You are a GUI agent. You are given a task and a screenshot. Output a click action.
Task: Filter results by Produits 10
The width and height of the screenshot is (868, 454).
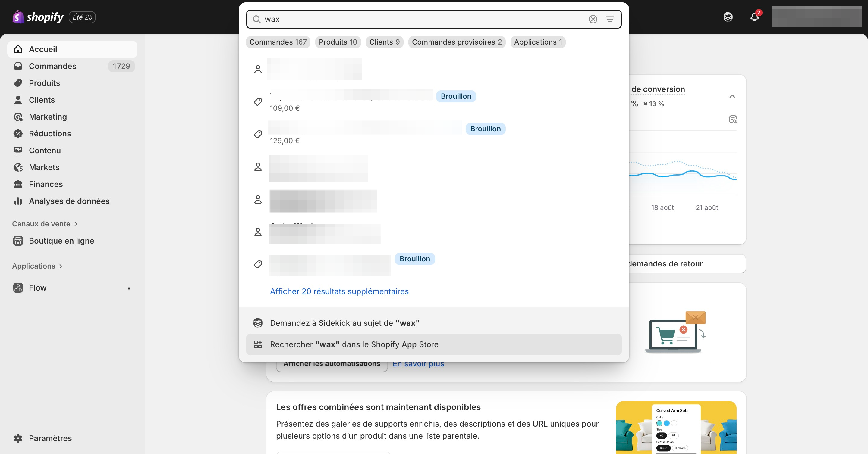(338, 42)
